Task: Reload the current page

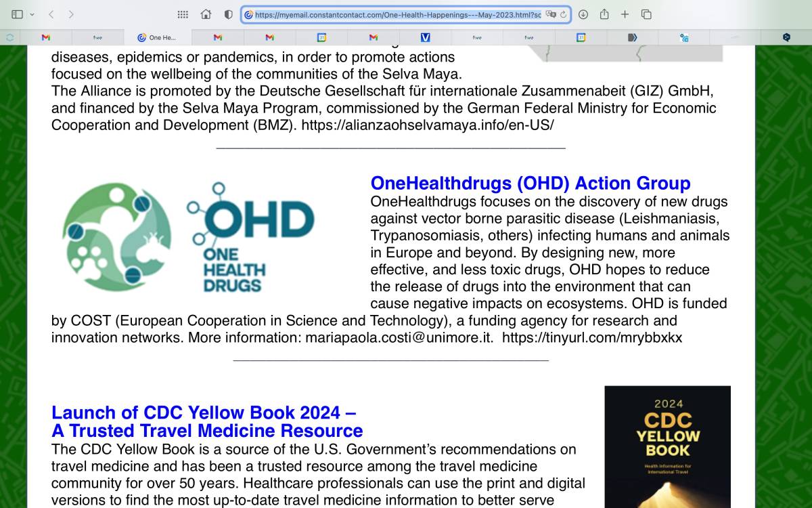Action: tap(563, 14)
